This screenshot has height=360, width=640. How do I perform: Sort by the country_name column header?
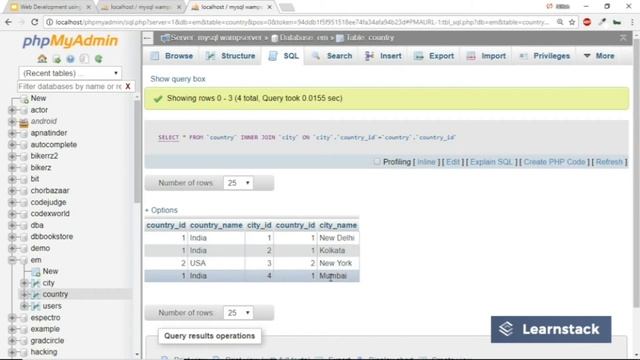(x=216, y=225)
